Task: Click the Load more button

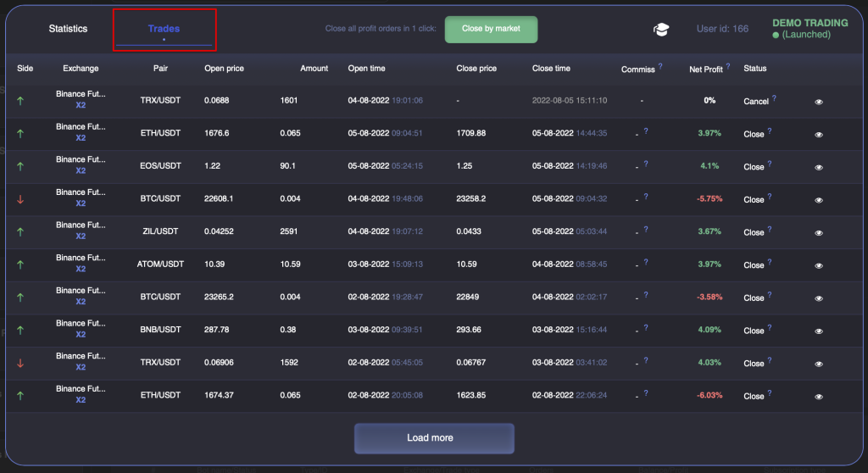Action: (434, 438)
